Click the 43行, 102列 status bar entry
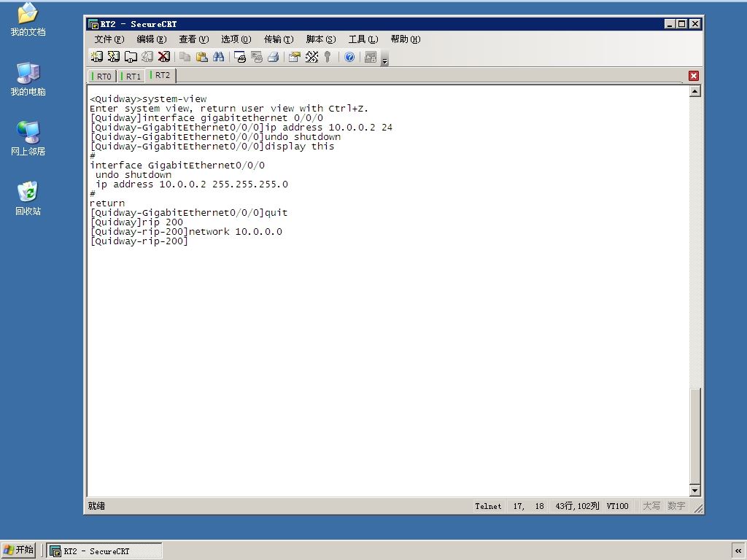Image resolution: width=747 pixels, height=560 pixels. click(x=577, y=506)
